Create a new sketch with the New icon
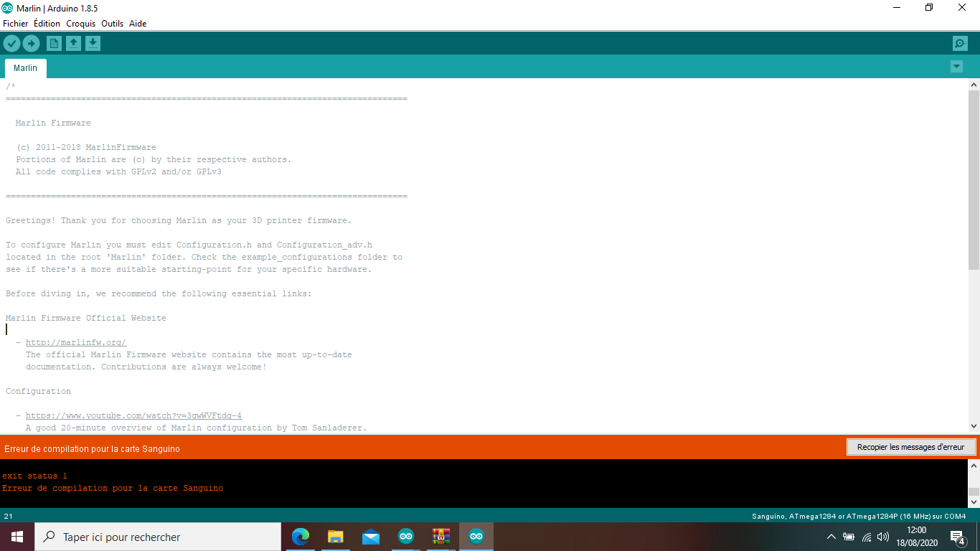The image size is (980, 551). tap(54, 44)
